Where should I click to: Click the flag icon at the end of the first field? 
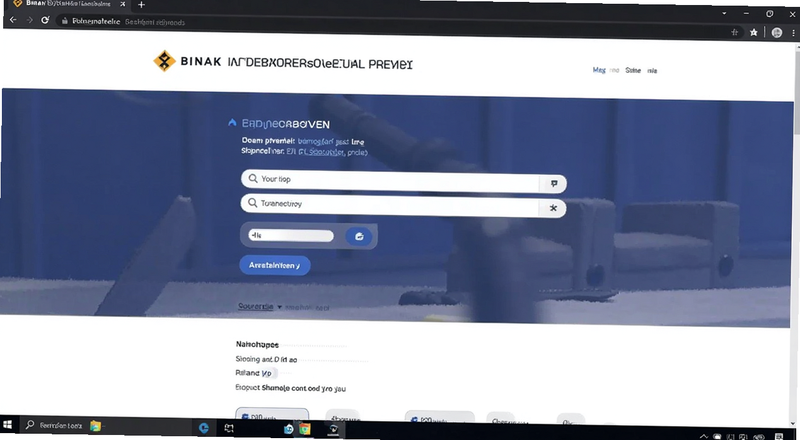(554, 183)
